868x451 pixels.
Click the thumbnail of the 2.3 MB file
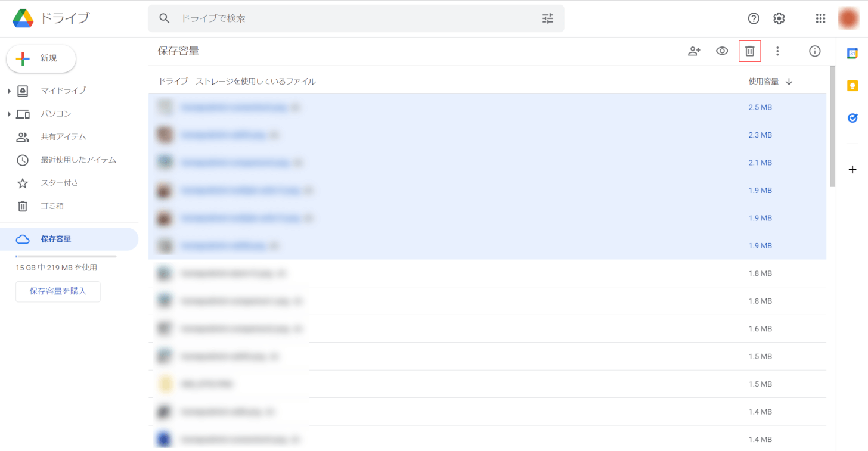[165, 135]
